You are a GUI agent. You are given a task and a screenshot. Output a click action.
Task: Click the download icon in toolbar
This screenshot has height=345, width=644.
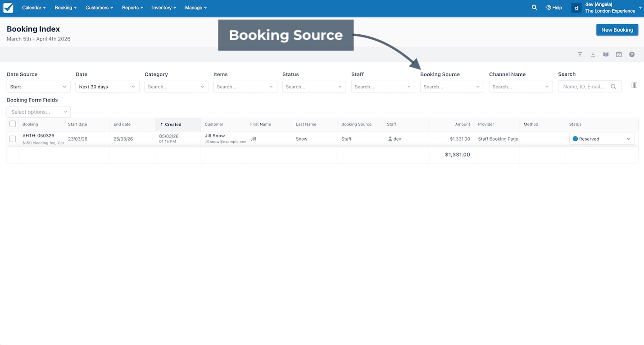(593, 55)
